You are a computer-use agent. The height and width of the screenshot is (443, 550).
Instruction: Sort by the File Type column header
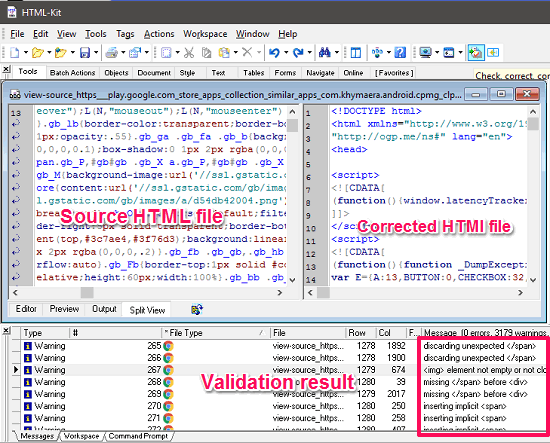point(215,333)
